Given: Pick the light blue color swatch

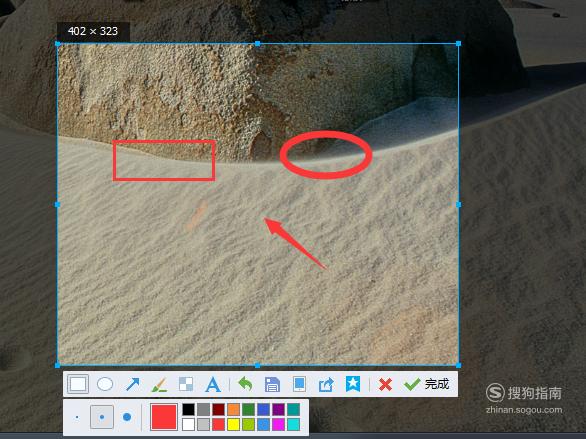Looking at the screenshot, I should (x=263, y=424).
